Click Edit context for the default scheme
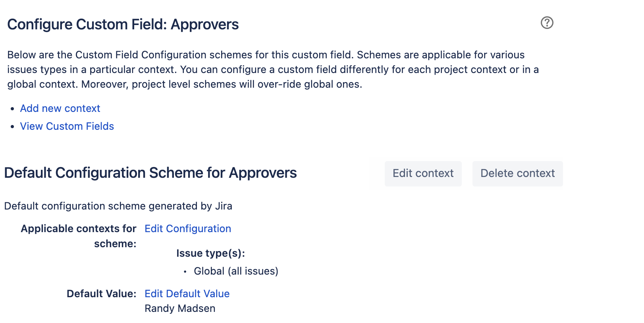Screen dimensions: 644x323 423,173
